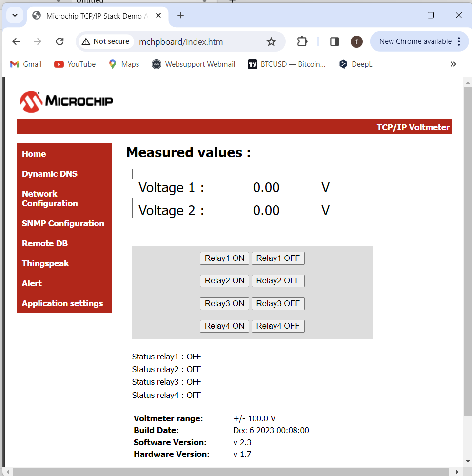This screenshot has width=472, height=476.
Task: Open the Maps bookmark
Action: (124, 64)
